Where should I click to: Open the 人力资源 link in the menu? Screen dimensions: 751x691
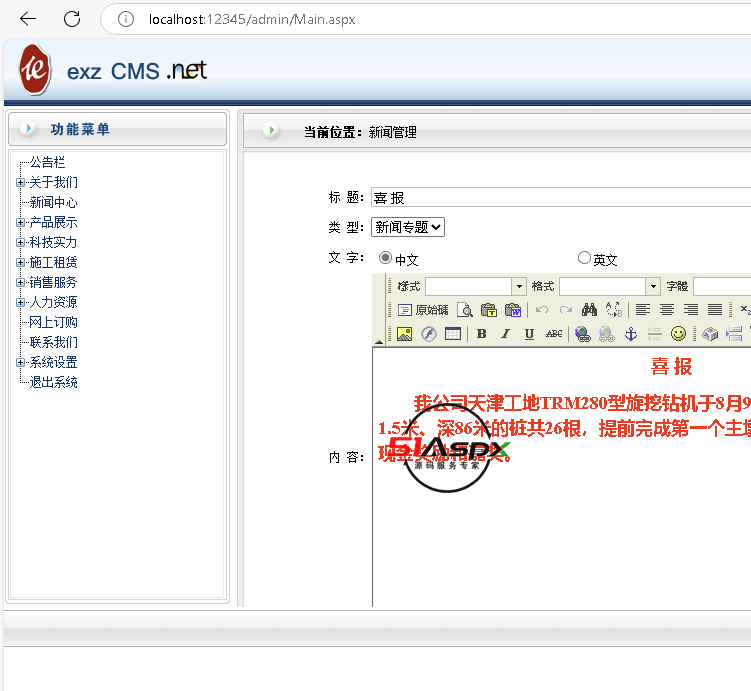pos(53,302)
